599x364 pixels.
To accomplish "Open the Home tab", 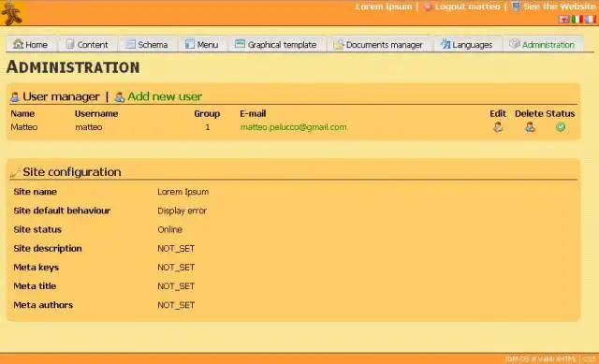I will (31, 44).
